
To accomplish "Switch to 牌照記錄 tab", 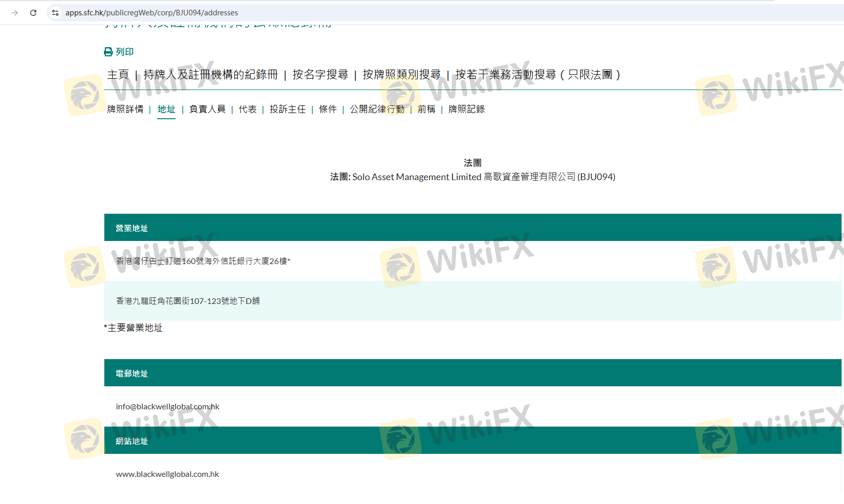I will (x=466, y=109).
